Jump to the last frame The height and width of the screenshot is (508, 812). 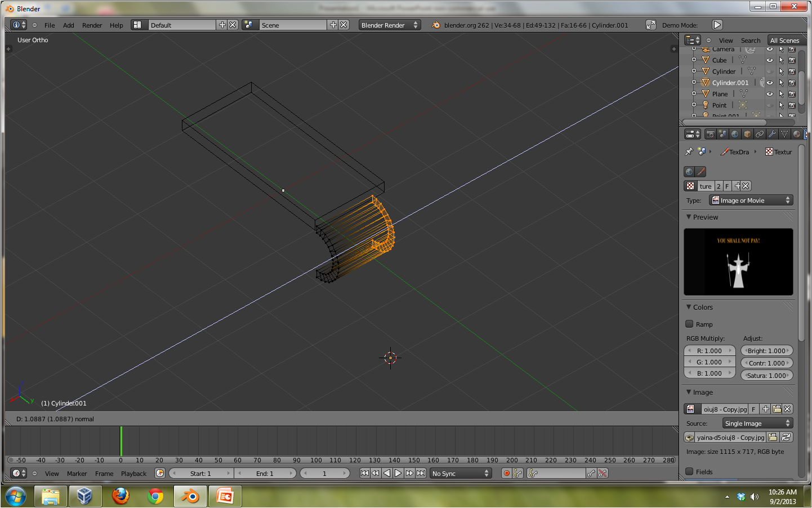coord(421,473)
